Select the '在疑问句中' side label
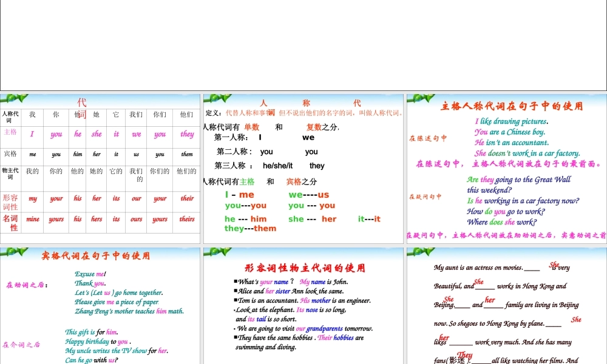This screenshot has height=364, width=607. (x=425, y=197)
